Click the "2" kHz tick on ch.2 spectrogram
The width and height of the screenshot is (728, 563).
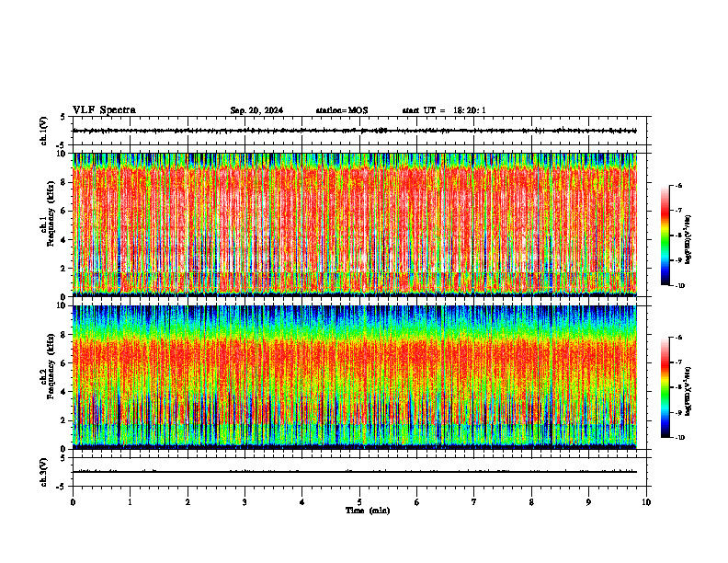(x=64, y=420)
